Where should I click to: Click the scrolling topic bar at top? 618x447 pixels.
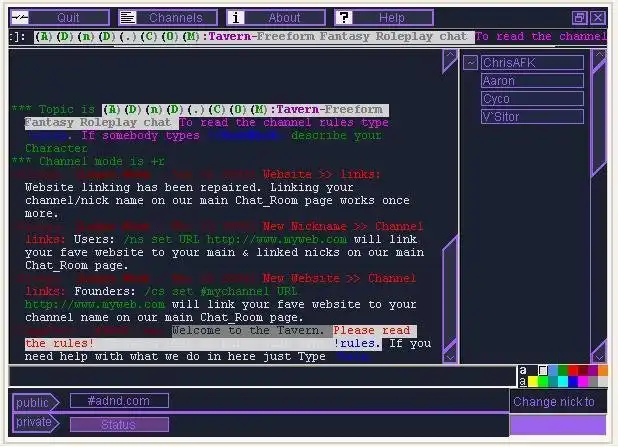[x=307, y=37]
